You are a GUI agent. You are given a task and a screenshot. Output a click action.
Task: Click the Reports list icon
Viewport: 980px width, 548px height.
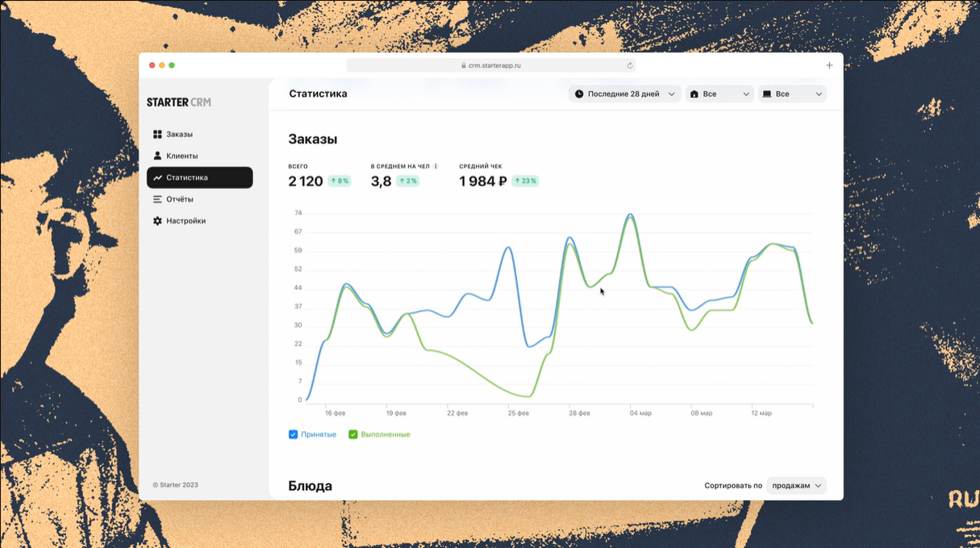point(157,199)
